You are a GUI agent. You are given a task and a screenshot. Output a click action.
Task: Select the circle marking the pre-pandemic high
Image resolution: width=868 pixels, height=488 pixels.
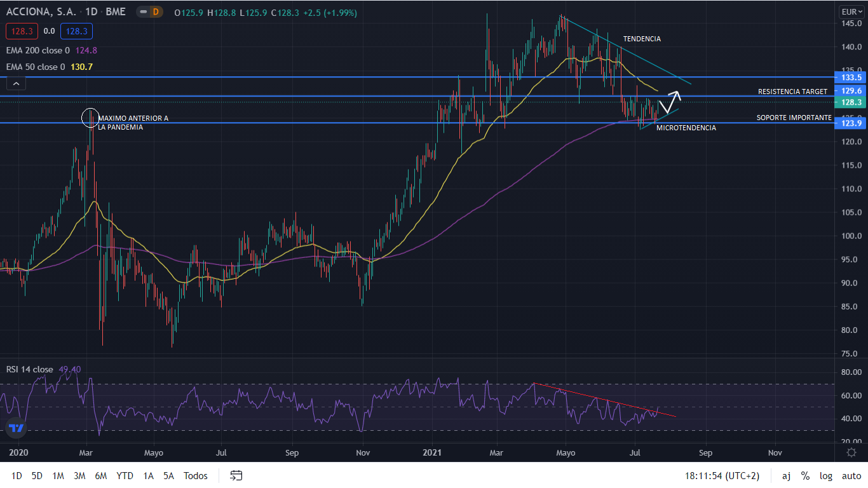(90, 118)
